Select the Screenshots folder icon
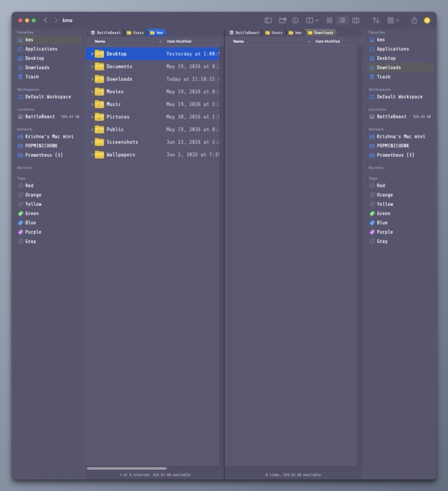The image size is (448, 491). [99, 142]
